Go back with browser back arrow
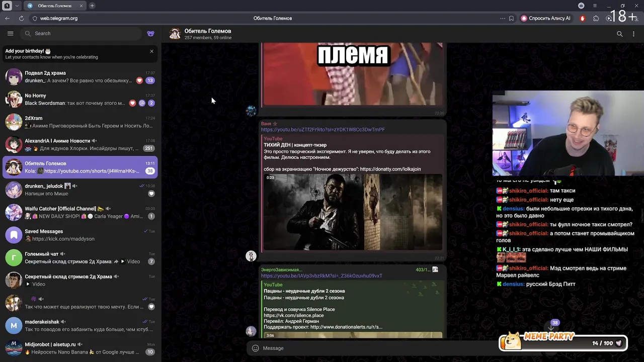644x362 pixels. pyautogui.click(x=8, y=18)
